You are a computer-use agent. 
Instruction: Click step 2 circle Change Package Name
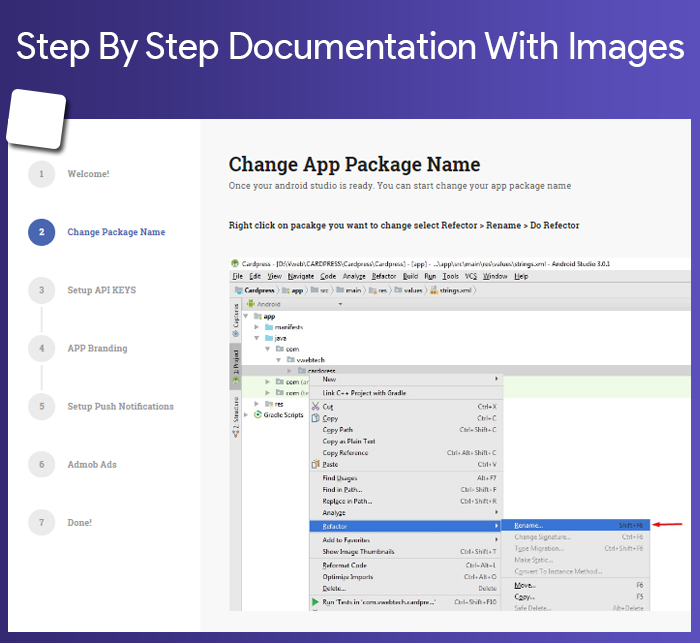tap(42, 232)
